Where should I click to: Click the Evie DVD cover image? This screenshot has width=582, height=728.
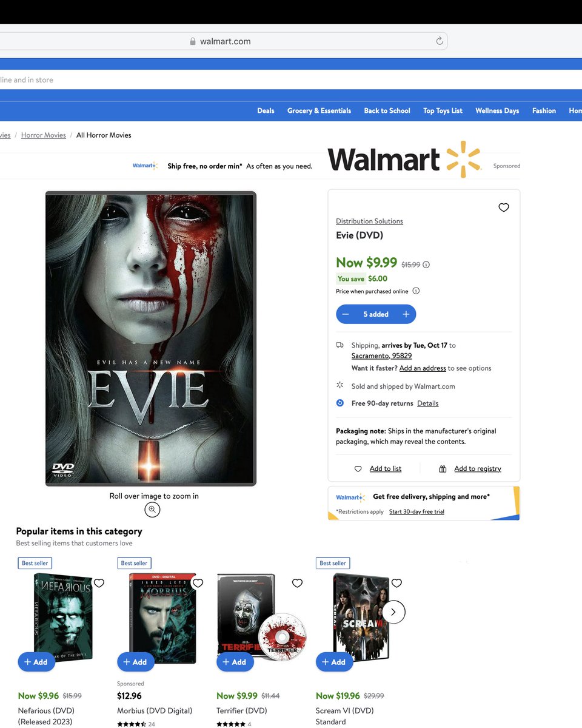tap(151, 339)
